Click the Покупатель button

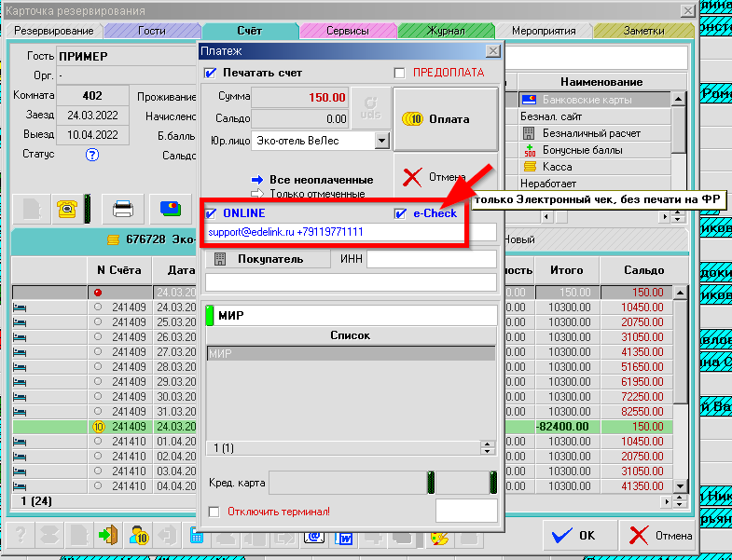pos(265,259)
